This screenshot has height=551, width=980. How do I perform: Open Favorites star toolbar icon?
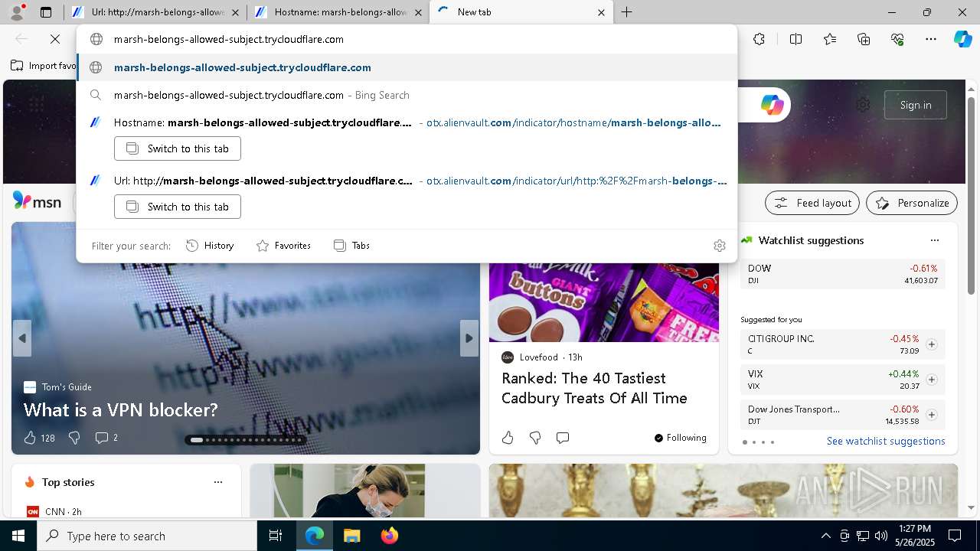pyautogui.click(x=830, y=39)
